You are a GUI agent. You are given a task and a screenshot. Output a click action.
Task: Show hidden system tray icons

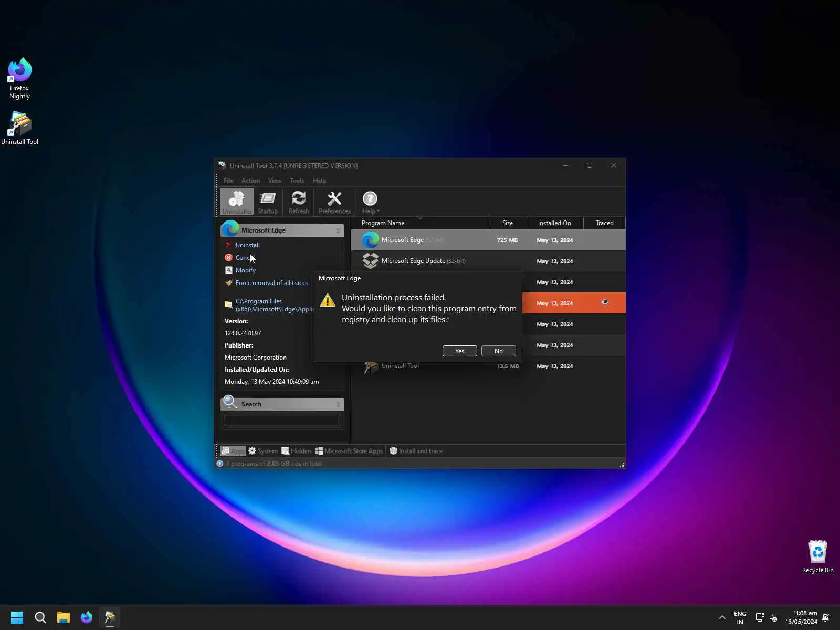tap(722, 618)
